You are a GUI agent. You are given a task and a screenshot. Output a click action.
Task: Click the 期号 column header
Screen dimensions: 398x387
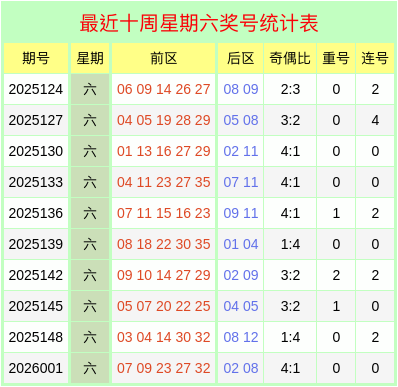(x=36, y=58)
